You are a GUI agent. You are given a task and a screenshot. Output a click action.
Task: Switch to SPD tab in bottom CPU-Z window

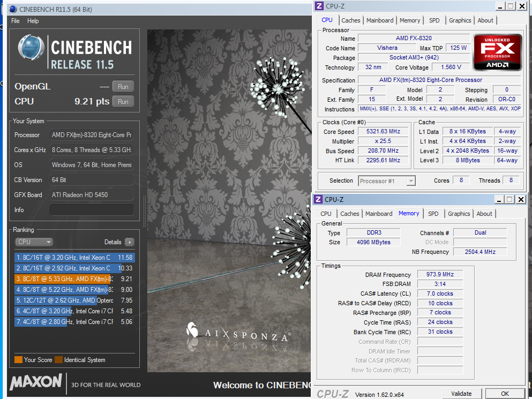tap(433, 214)
